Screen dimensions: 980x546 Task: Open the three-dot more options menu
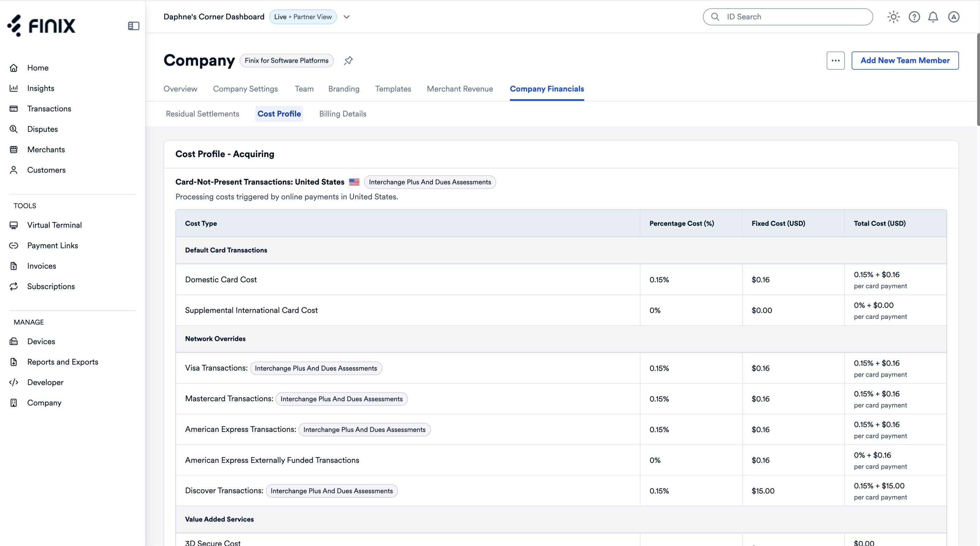(x=835, y=61)
